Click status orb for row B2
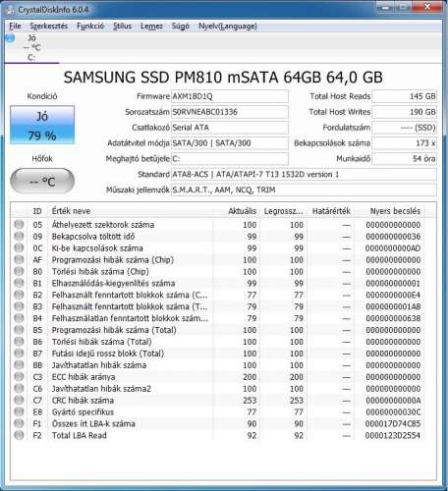448x491 pixels. point(19,295)
